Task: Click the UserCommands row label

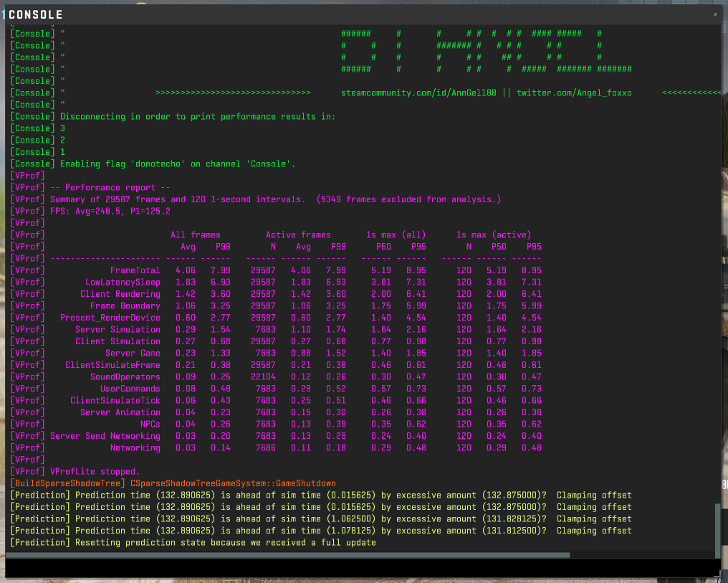Action: (x=130, y=389)
